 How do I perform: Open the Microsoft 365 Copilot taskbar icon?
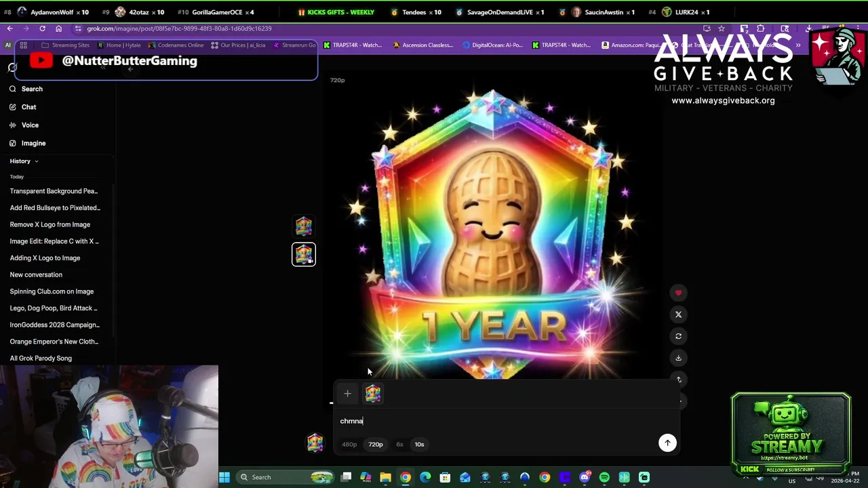click(366, 477)
